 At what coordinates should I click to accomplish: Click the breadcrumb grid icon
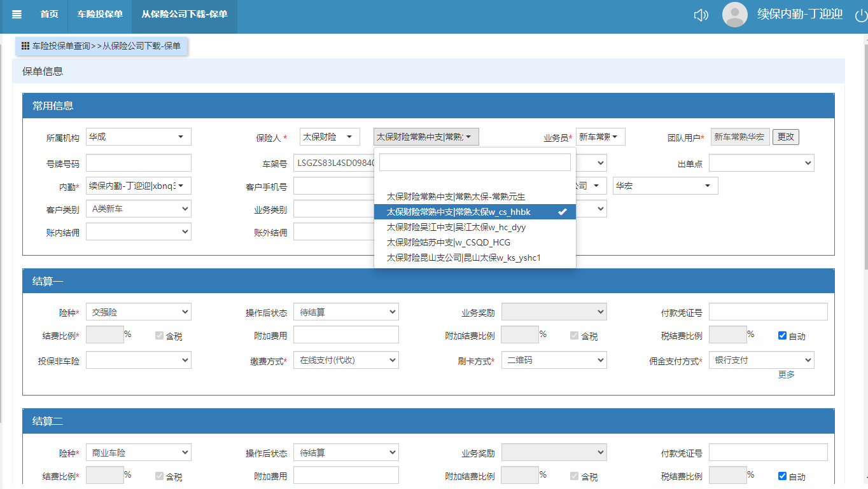click(25, 46)
